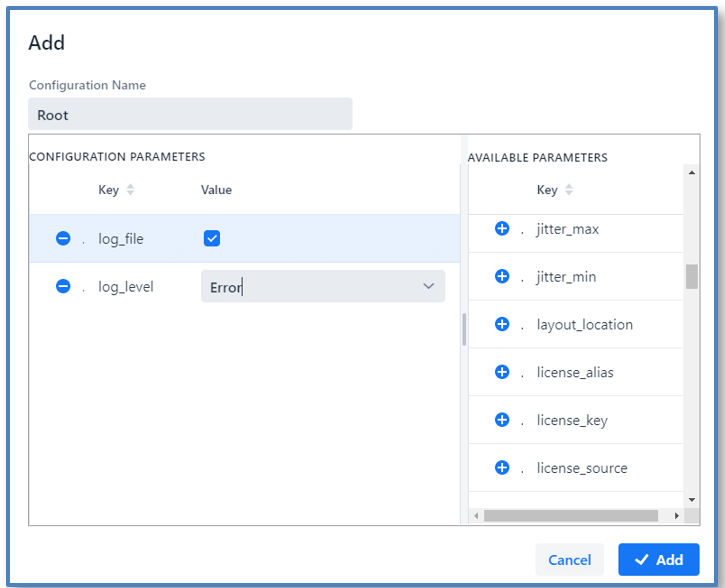Click the Cancel button
Image resolution: width=725 pixels, height=588 pixels.
[x=570, y=560]
